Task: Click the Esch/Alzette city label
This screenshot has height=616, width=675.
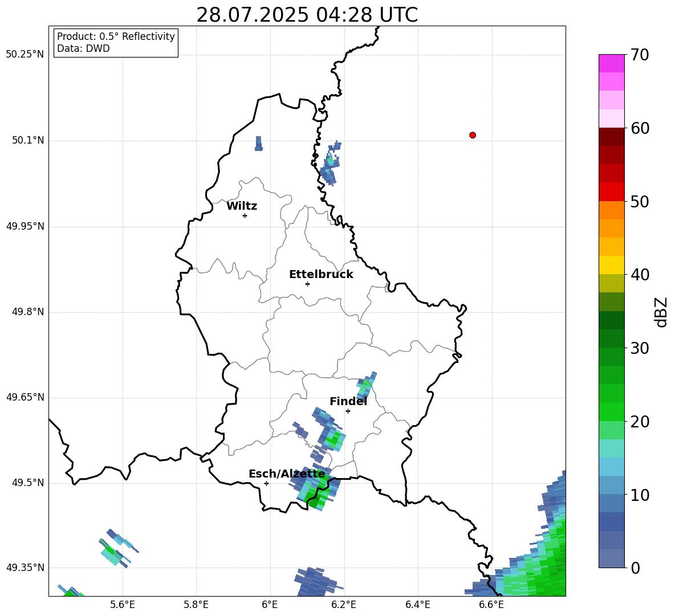Action: click(287, 474)
